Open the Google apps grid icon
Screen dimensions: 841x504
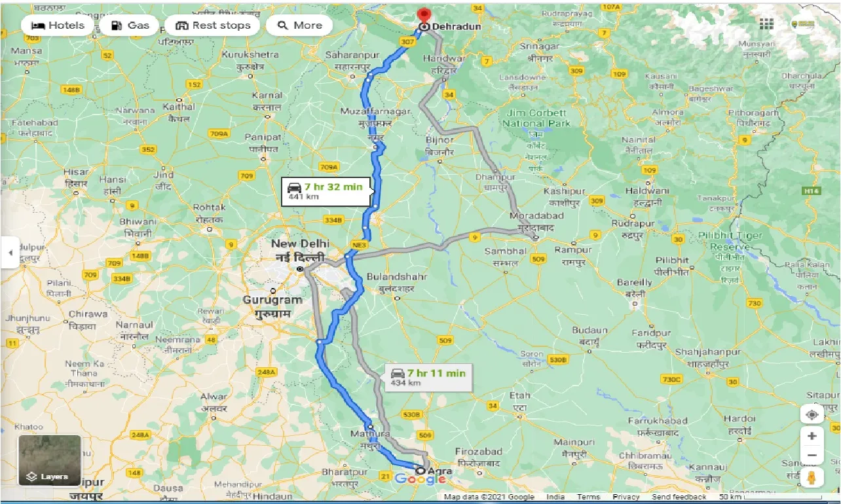766,24
